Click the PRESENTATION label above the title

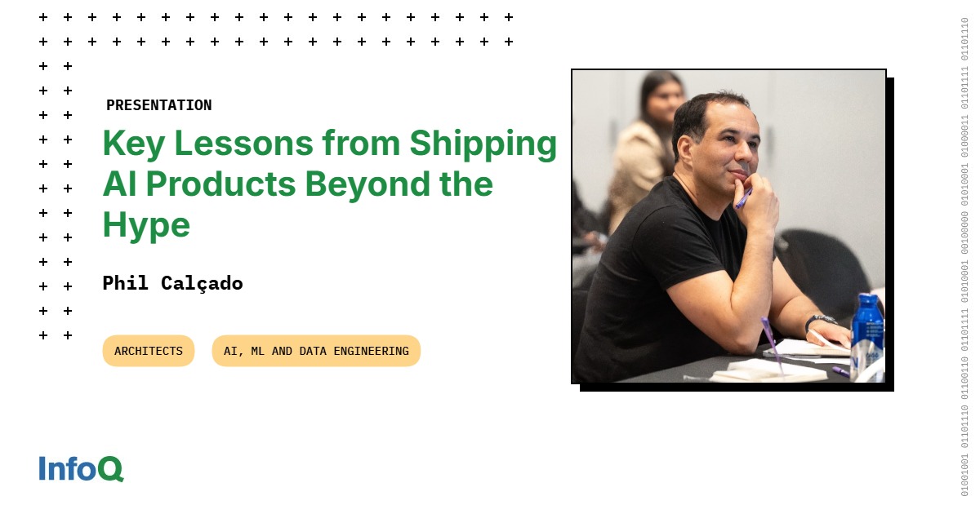[158, 105]
